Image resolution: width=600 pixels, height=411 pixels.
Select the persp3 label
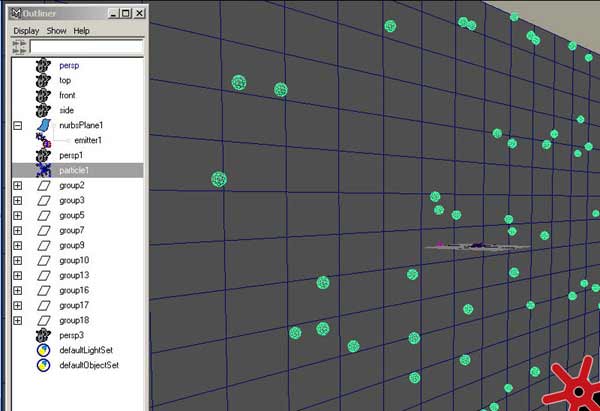click(72, 335)
